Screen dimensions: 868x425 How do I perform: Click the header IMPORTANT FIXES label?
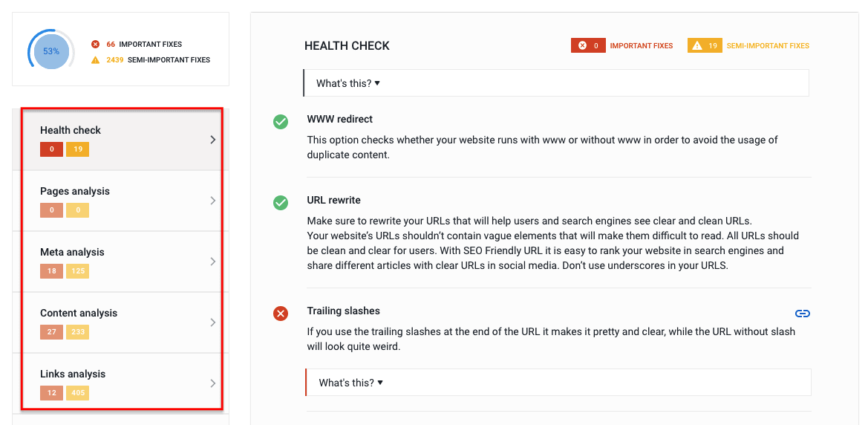[x=642, y=46]
